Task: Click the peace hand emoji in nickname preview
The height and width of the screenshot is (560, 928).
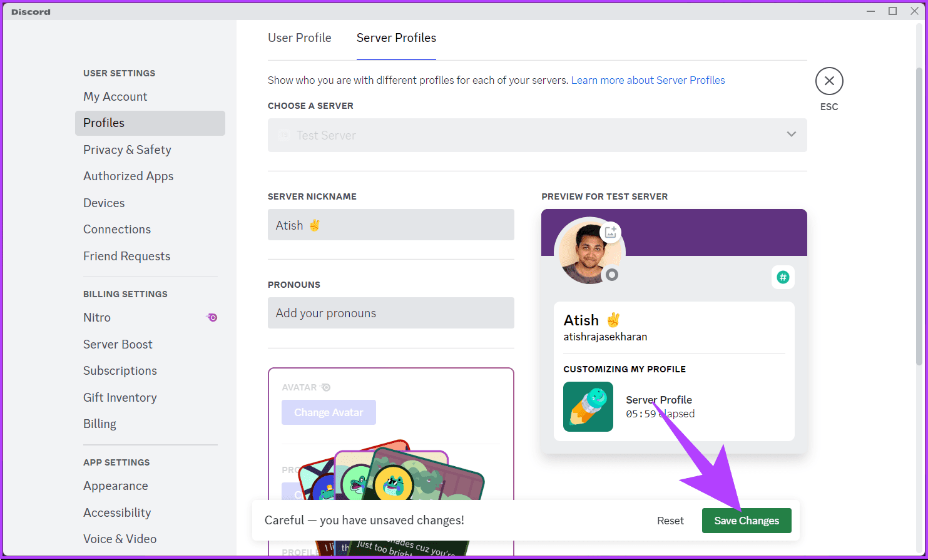Action: click(613, 320)
